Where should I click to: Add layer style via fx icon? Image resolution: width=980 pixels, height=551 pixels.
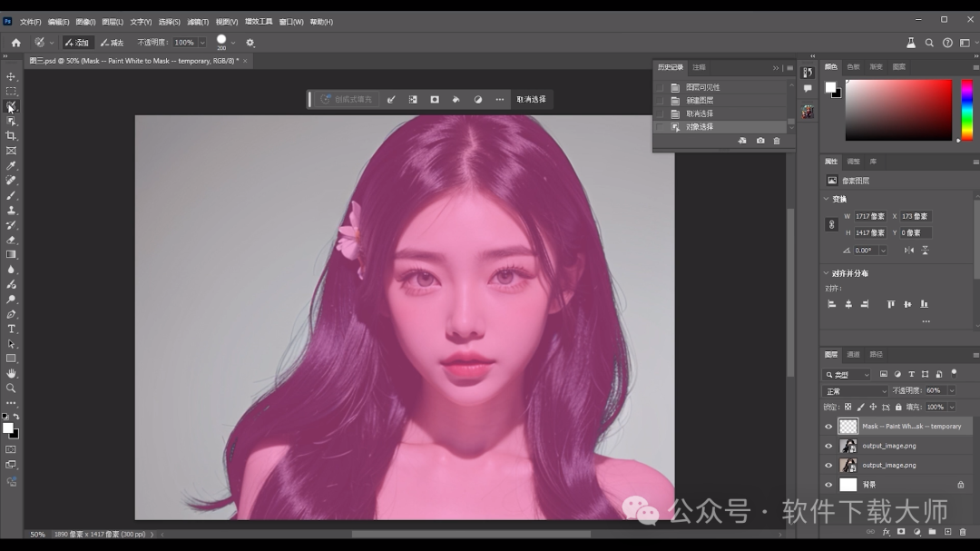886,532
